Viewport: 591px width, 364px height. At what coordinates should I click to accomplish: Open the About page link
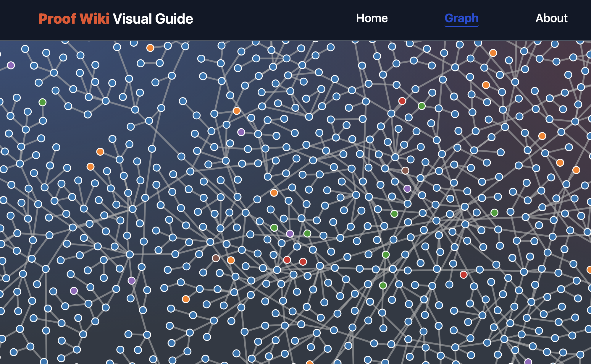[551, 18]
